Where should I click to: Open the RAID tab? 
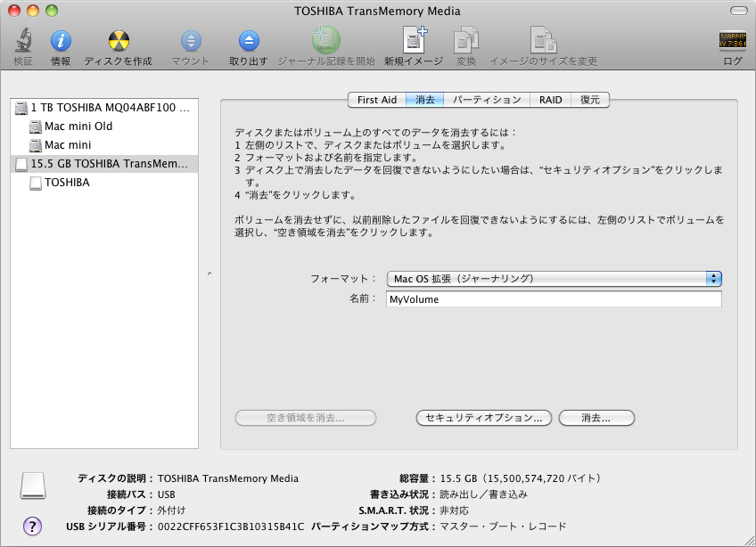click(x=551, y=100)
